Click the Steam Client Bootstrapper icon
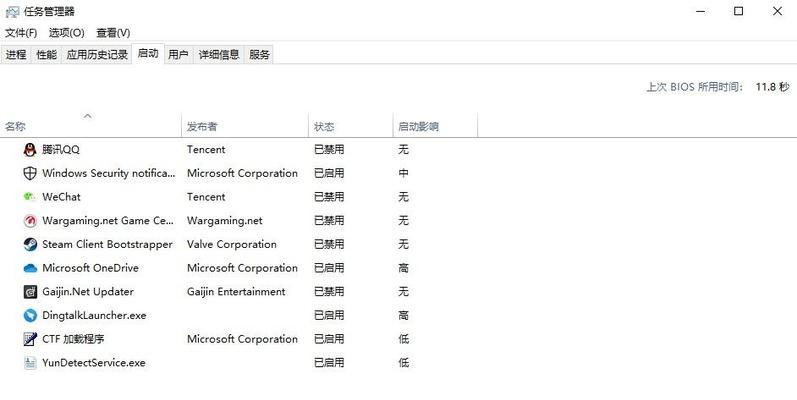The height and width of the screenshot is (400, 797). click(30, 244)
